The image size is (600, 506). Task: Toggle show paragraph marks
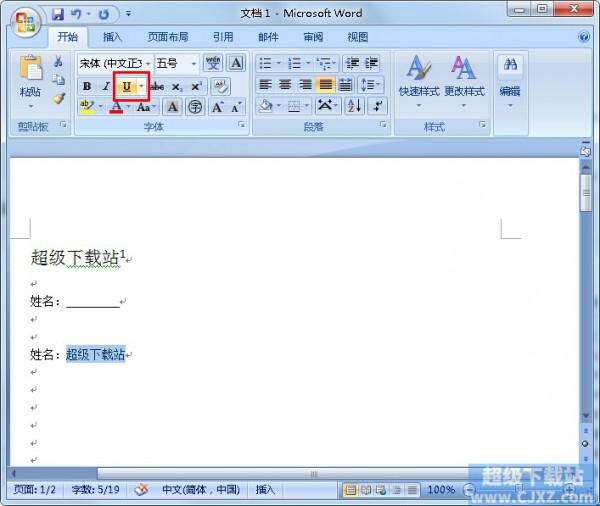(x=378, y=106)
